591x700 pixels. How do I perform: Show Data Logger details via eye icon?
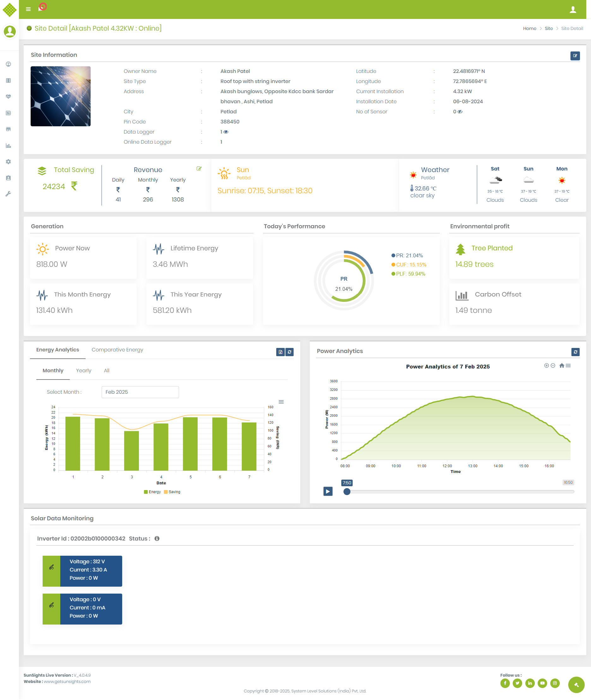[226, 132]
